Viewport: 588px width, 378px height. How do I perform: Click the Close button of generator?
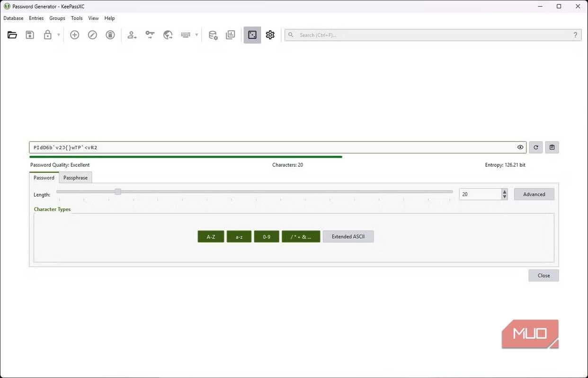(x=543, y=275)
